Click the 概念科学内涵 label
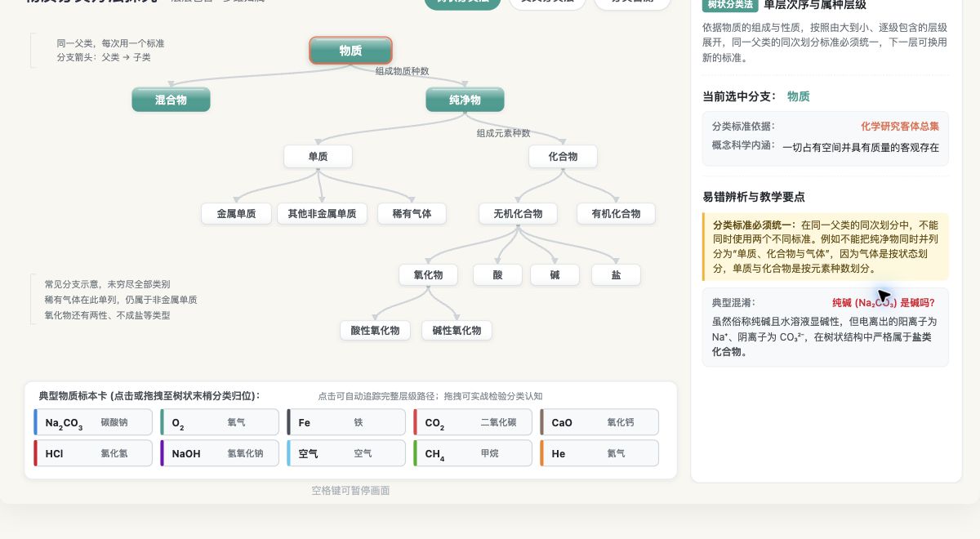The height and width of the screenshot is (539, 980). (x=743, y=145)
